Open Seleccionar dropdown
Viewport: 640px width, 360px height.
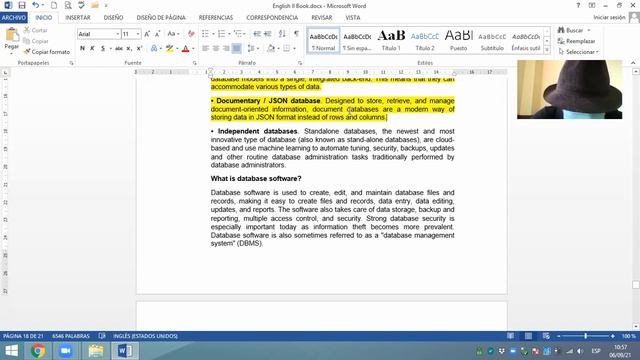(578, 52)
